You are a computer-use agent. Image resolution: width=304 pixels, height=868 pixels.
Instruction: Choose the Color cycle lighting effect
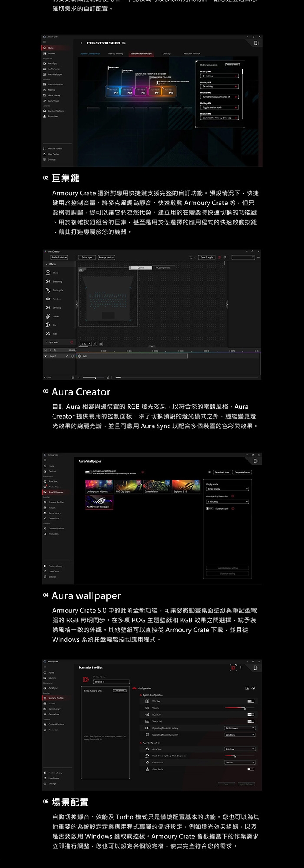pyautogui.click(x=48, y=290)
